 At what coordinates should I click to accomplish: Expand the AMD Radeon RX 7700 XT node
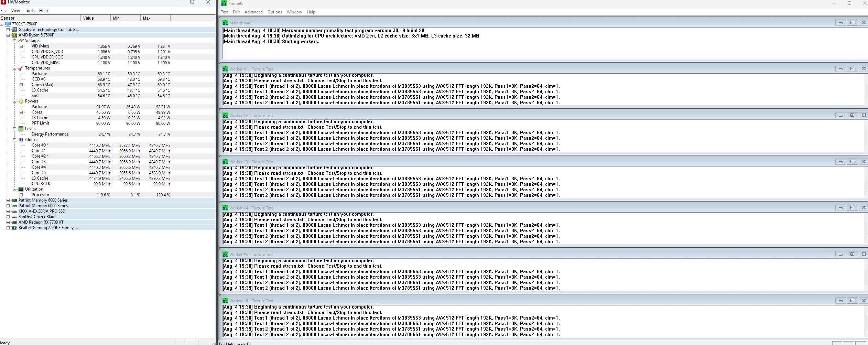8,222
